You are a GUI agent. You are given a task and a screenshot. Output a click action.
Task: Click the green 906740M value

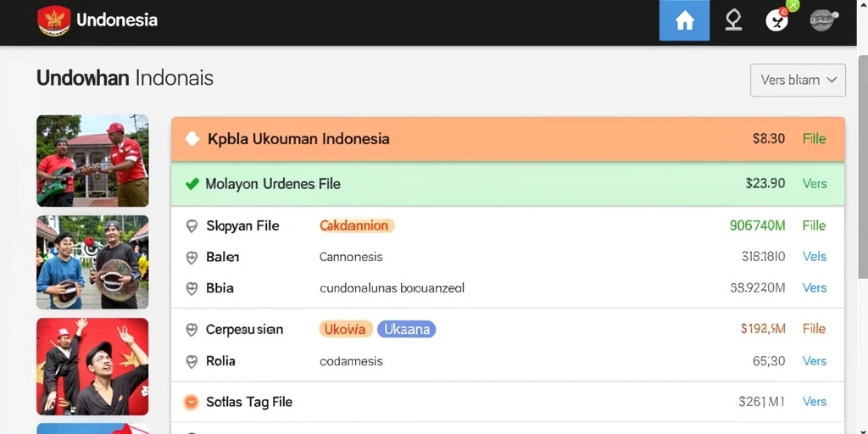[x=757, y=225]
